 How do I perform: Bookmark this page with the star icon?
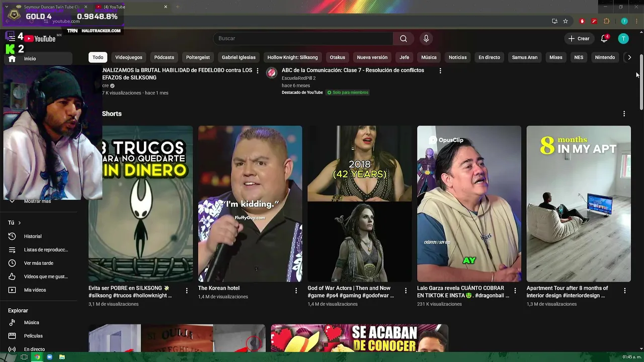566,21
